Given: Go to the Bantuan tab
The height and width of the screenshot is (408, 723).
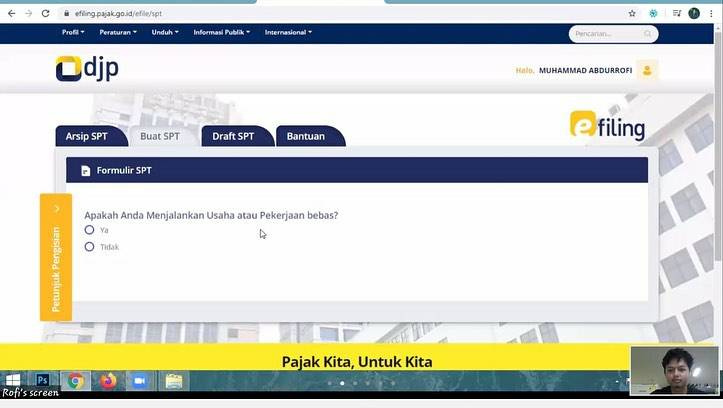Looking at the screenshot, I should [x=306, y=136].
